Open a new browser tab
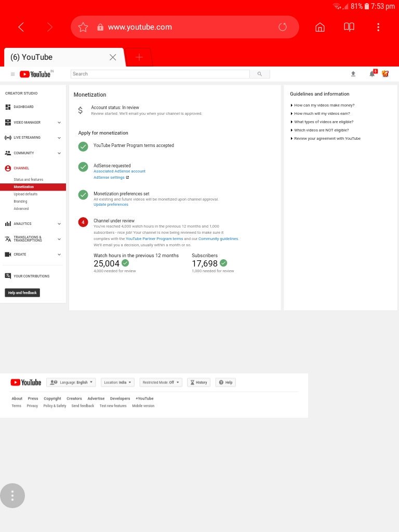399x532 pixels. (x=139, y=57)
